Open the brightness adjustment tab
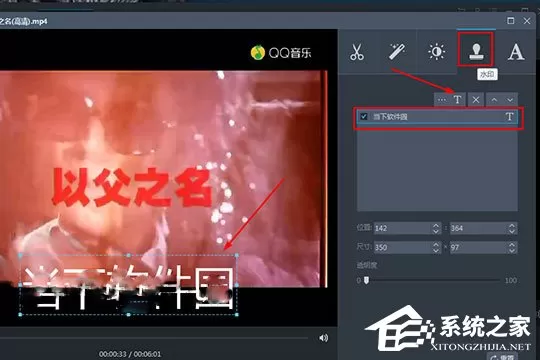The width and height of the screenshot is (540, 360). 436,52
